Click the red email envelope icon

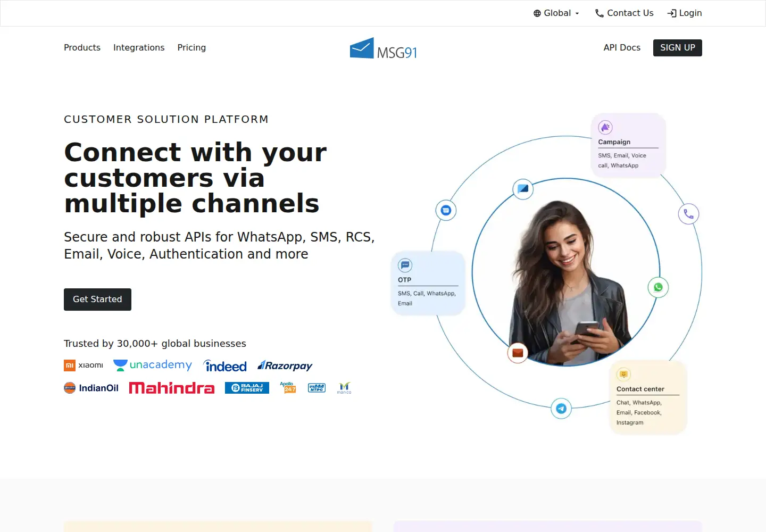(x=518, y=353)
